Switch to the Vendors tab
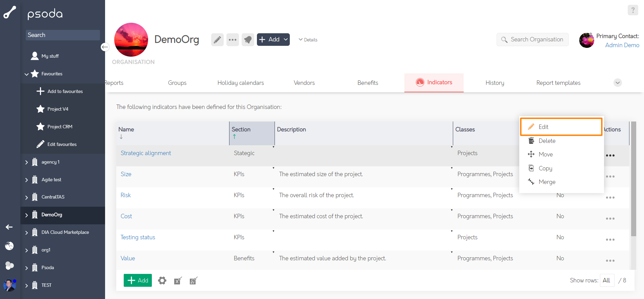The image size is (644, 299). pos(304,83)
